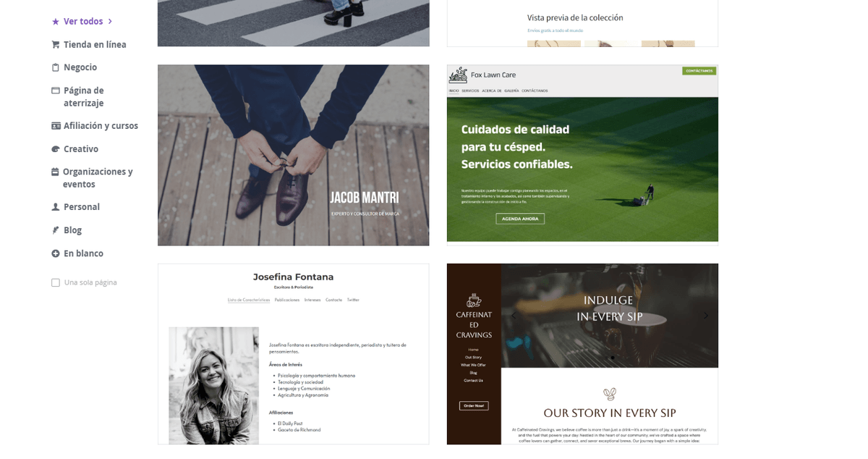Choose the Jacob Mantri template thumbnail
This screenshot has height=459, width=868.
click(x=294, y=156)
